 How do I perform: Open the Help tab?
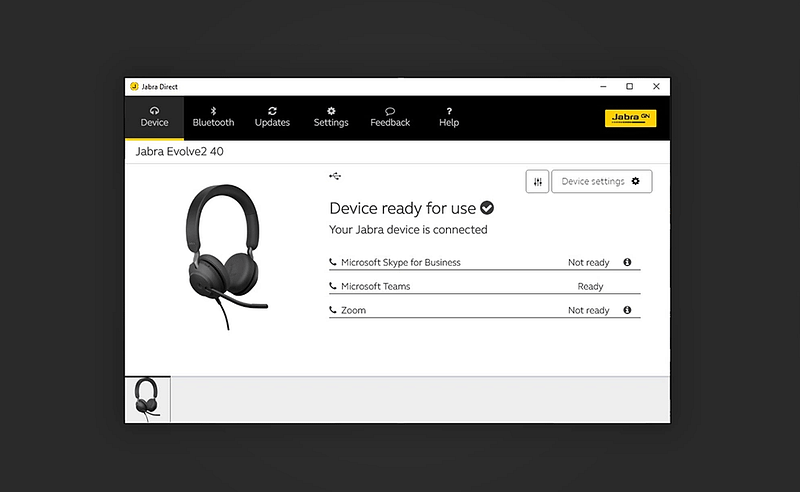point(449,117)
